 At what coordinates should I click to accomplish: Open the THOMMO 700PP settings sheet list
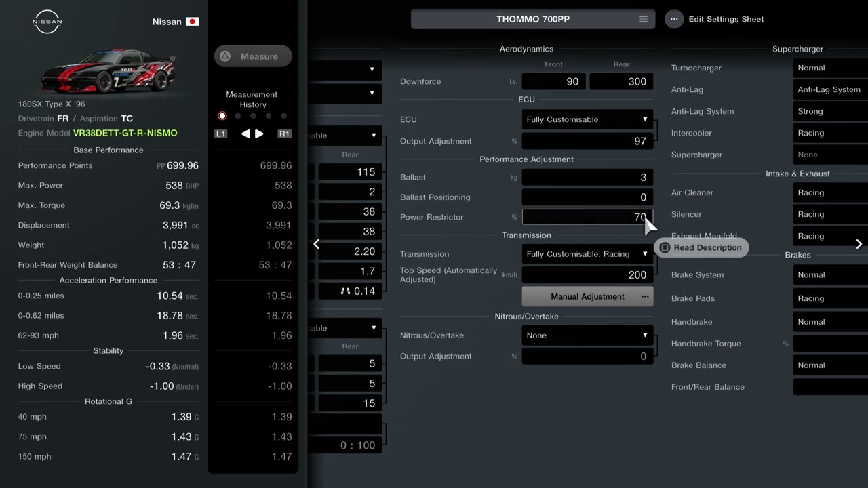tap(533, 19)
